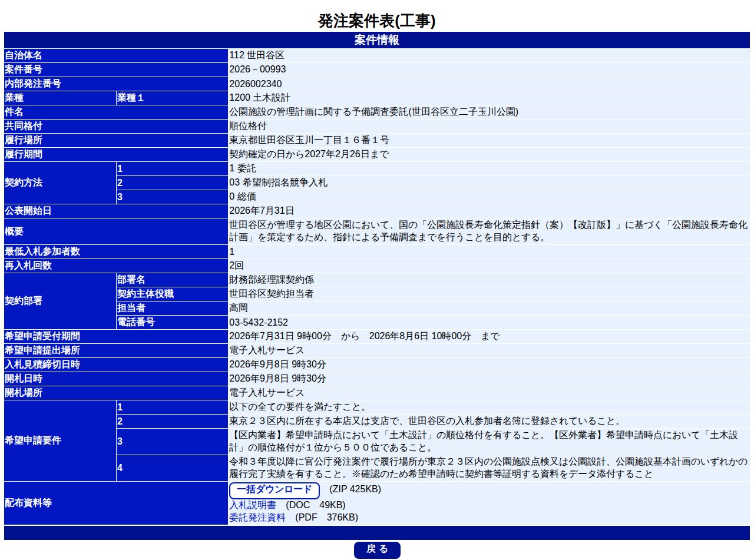Click the 自治体名 label cell

(x=116, y=55)
